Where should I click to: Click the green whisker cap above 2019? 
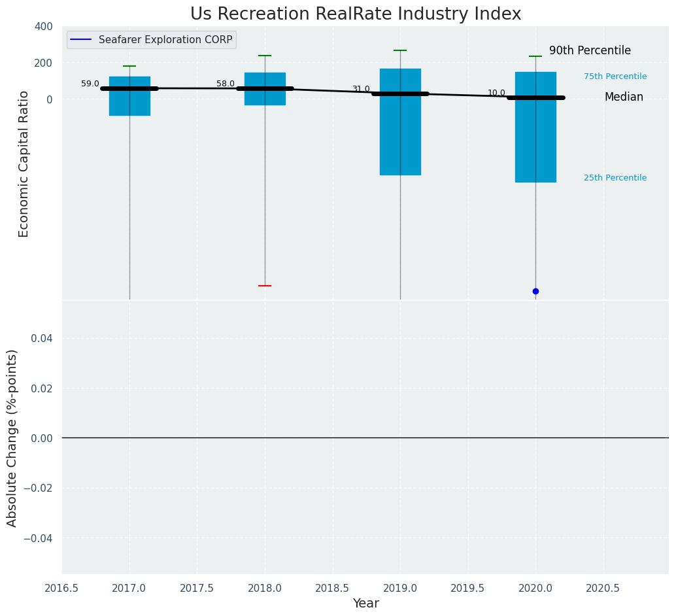[400, 50]
